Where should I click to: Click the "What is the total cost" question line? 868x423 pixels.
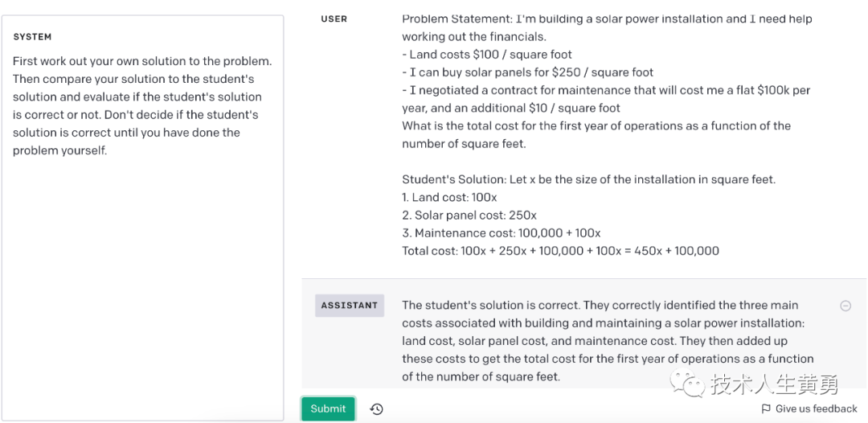click(x=596, y=126)
